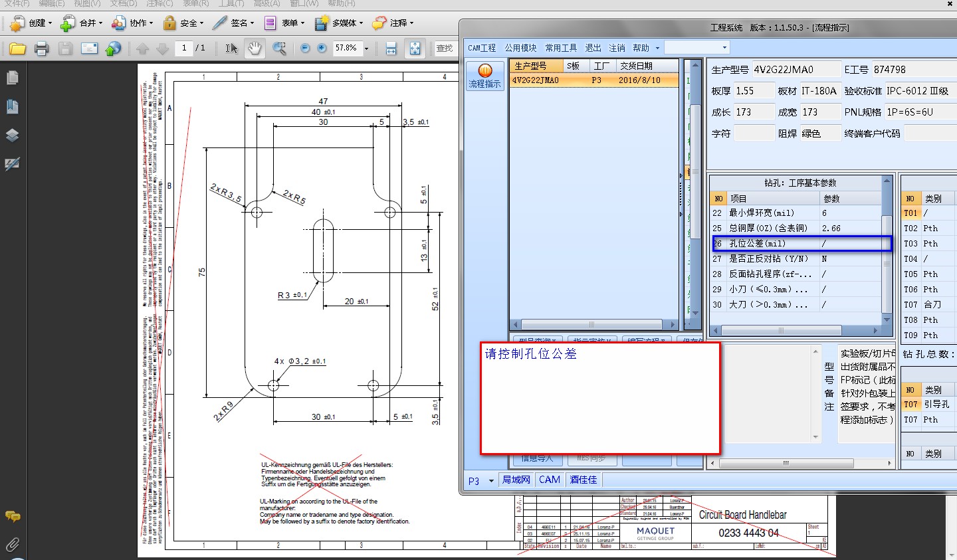Image resolution: width=957 pixels, height=560 pixels.
Task: Click the fit width scrolling icon
Action: click(x=391, y=48)
